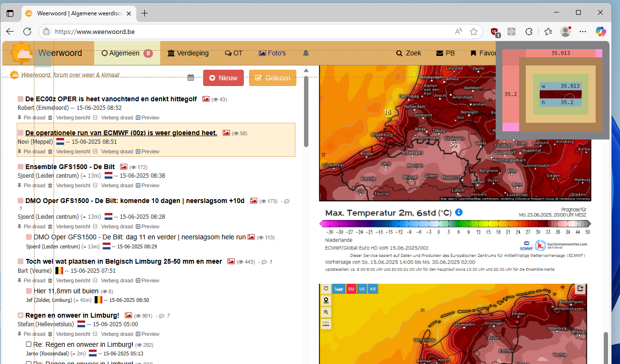Pin draad for the EC00z OPER thread
The width and height of the screenshot is (620, 364).
31,118
